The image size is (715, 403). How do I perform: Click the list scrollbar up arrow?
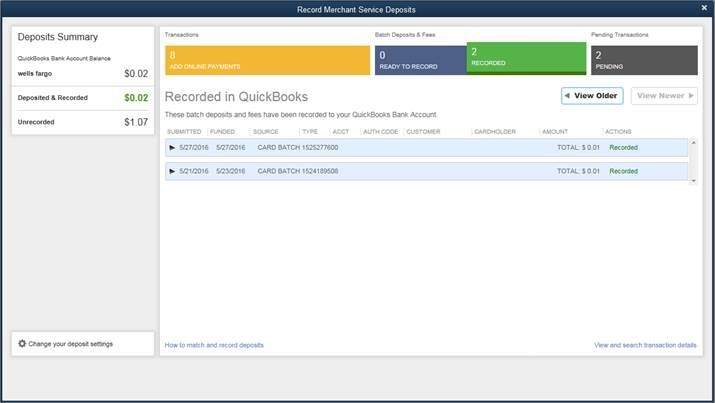pos(693,143)
